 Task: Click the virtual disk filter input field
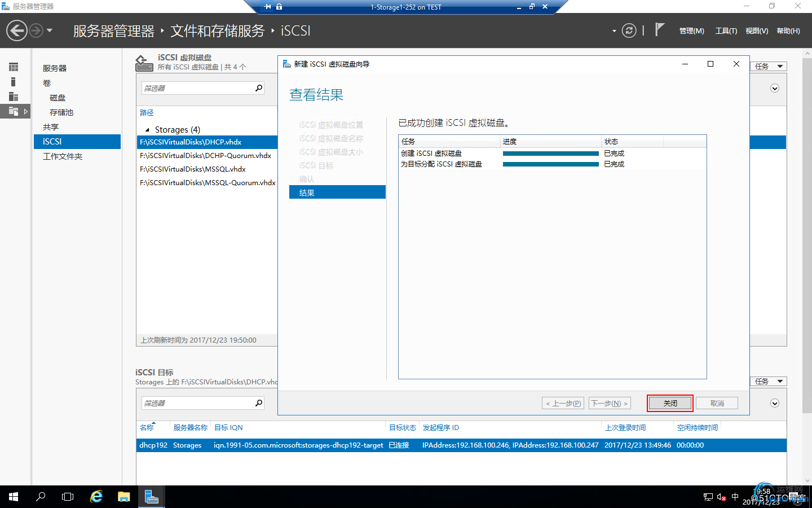197,88
